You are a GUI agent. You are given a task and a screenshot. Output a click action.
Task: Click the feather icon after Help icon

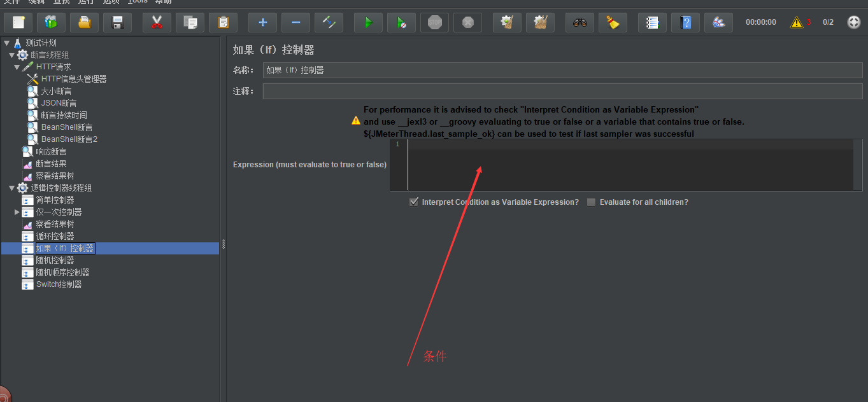coord(718,22)
